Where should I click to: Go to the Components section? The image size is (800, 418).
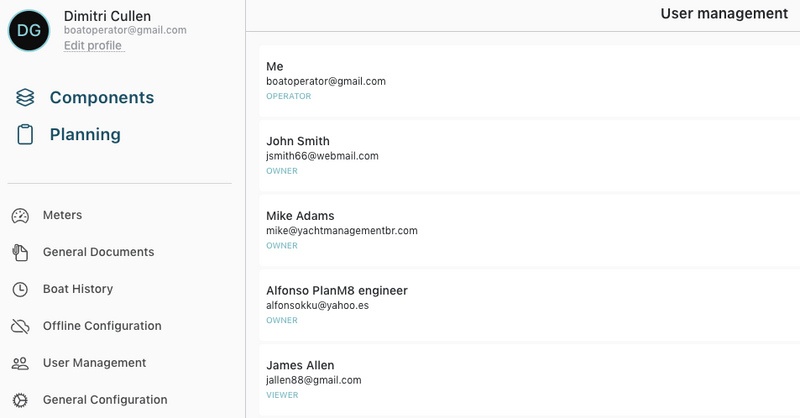pos(102,98)
